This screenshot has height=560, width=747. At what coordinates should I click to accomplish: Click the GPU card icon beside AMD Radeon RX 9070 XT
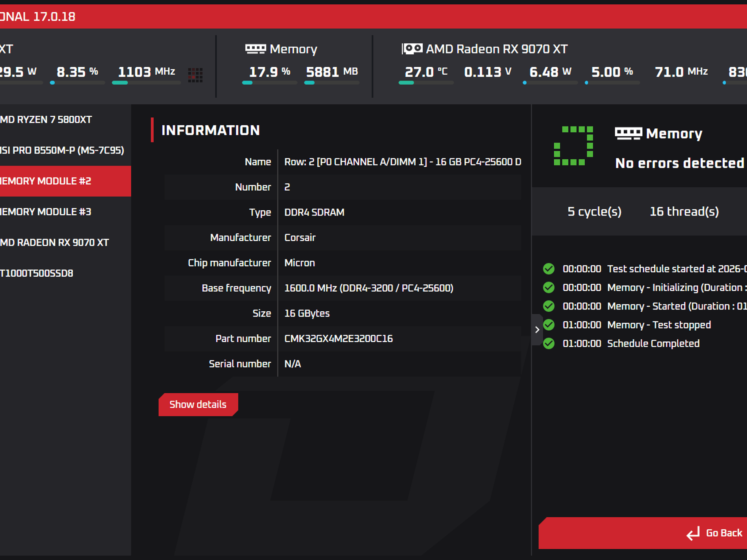tap(412, 49)
